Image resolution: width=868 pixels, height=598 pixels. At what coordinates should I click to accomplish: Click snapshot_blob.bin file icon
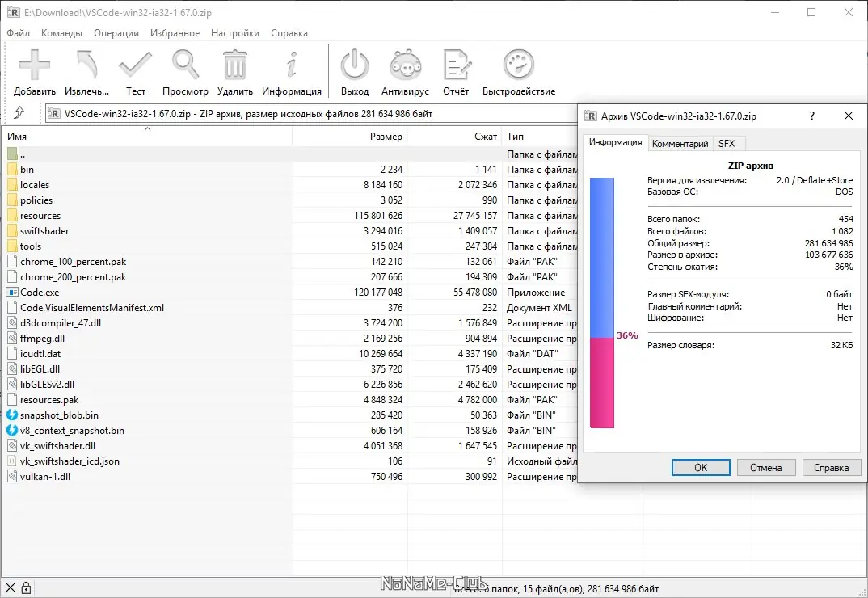[12, 415]
